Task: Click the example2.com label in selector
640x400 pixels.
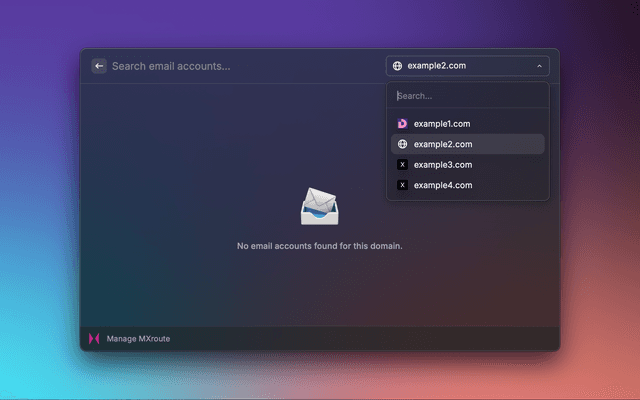Action: coord(436,67)
